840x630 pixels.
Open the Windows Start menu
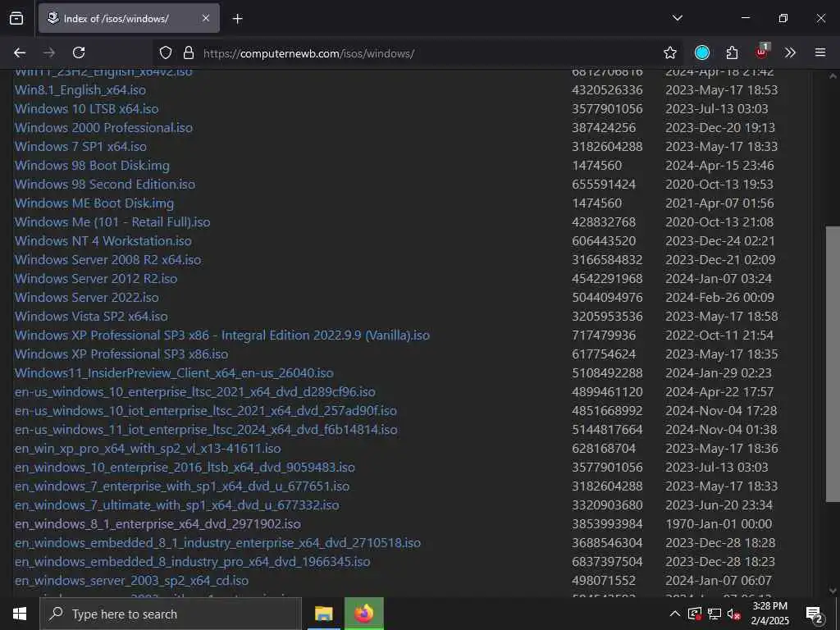20,614
